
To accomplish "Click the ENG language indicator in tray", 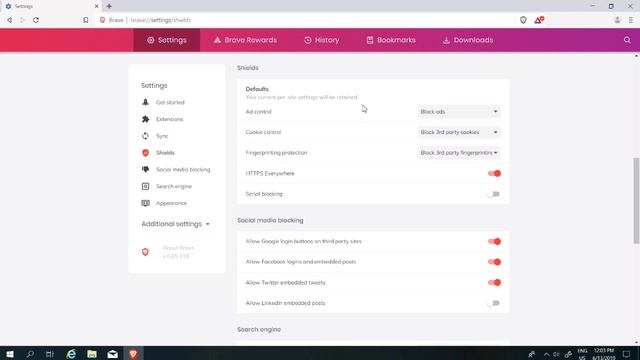I will pyautogui.click(x=582, y=354).
